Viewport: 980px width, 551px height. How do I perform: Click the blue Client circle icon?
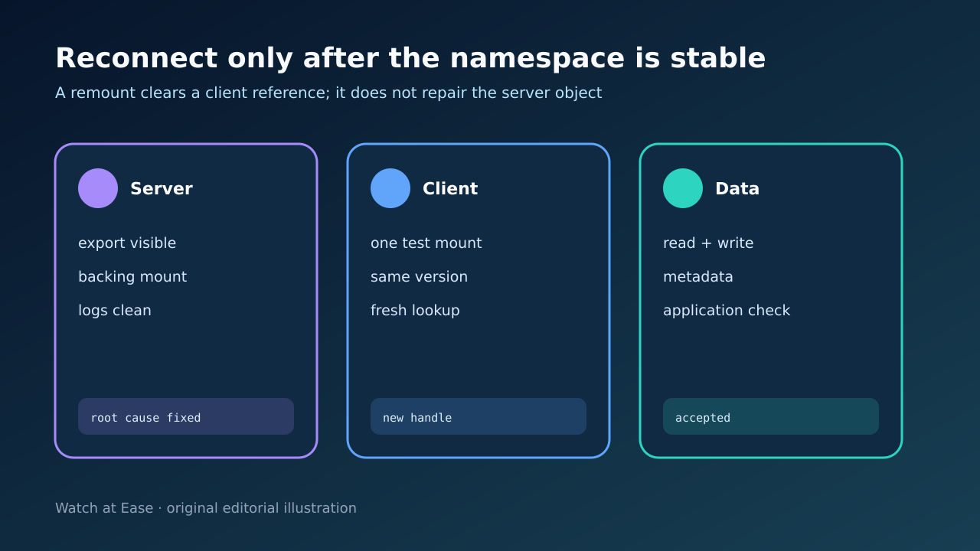(390, 188)
